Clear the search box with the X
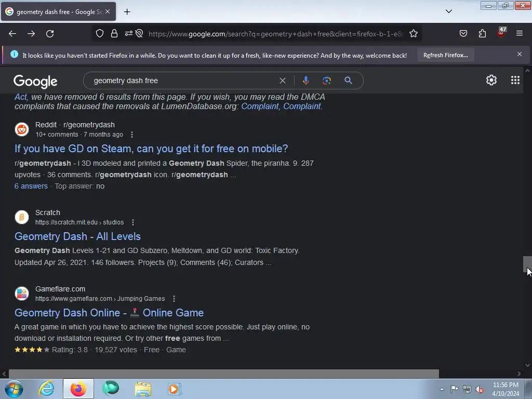This screenshot has height=399, width=532. [x=282, y=81]
